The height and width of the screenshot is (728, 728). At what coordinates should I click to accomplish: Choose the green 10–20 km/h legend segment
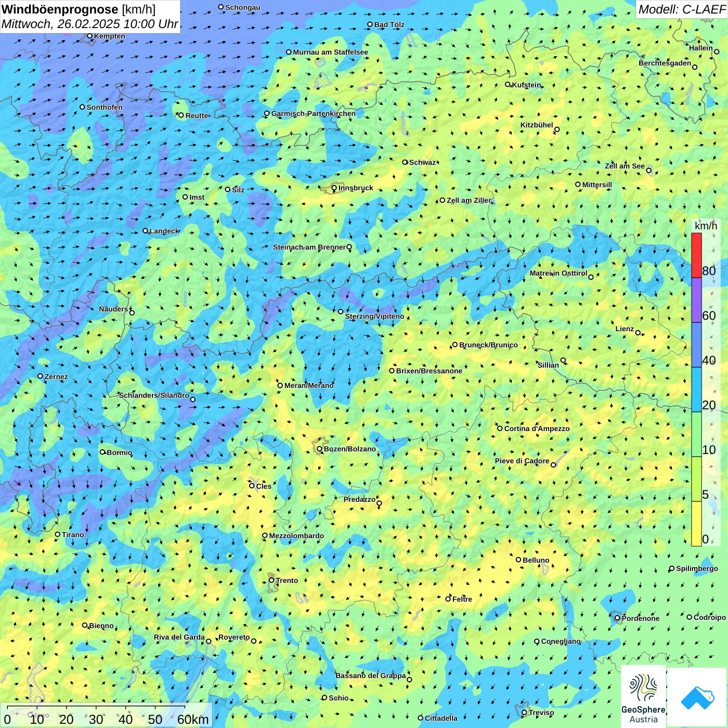click(696, 435)
